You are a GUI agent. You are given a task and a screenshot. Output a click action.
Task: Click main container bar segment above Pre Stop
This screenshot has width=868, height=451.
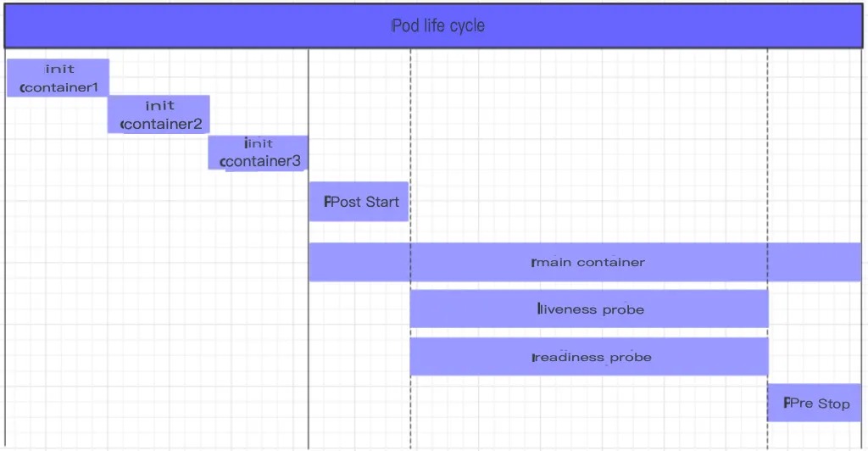pos(815,262)
